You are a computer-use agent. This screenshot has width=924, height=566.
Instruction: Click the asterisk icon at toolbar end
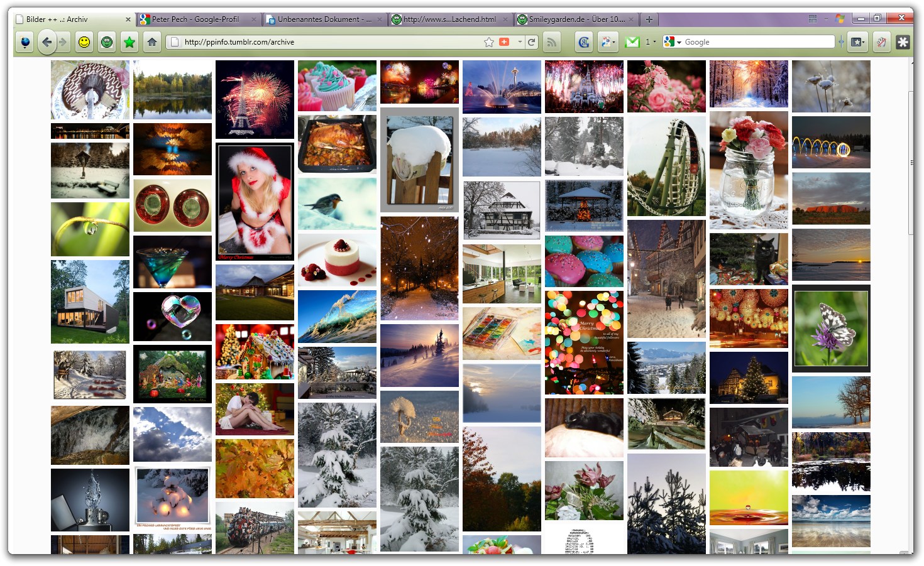[903, 42]
